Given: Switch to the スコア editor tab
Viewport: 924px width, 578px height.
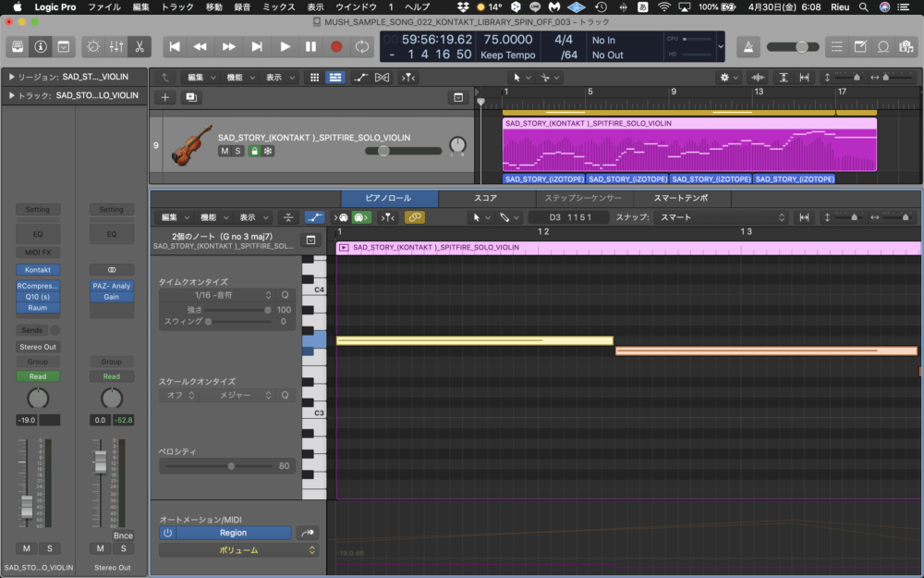Looking at the screenshot, I should pos(485,198).
